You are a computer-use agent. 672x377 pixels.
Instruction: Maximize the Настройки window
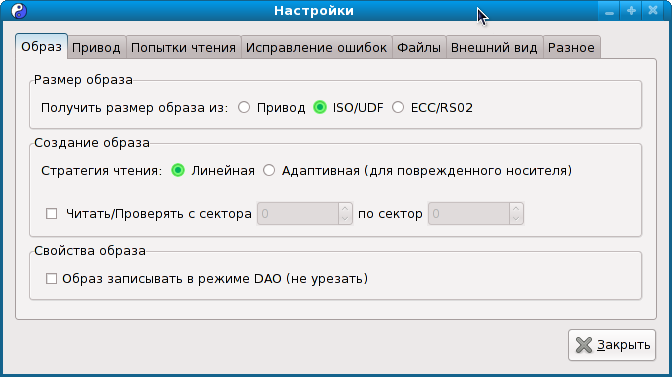[x=631, y=11]
